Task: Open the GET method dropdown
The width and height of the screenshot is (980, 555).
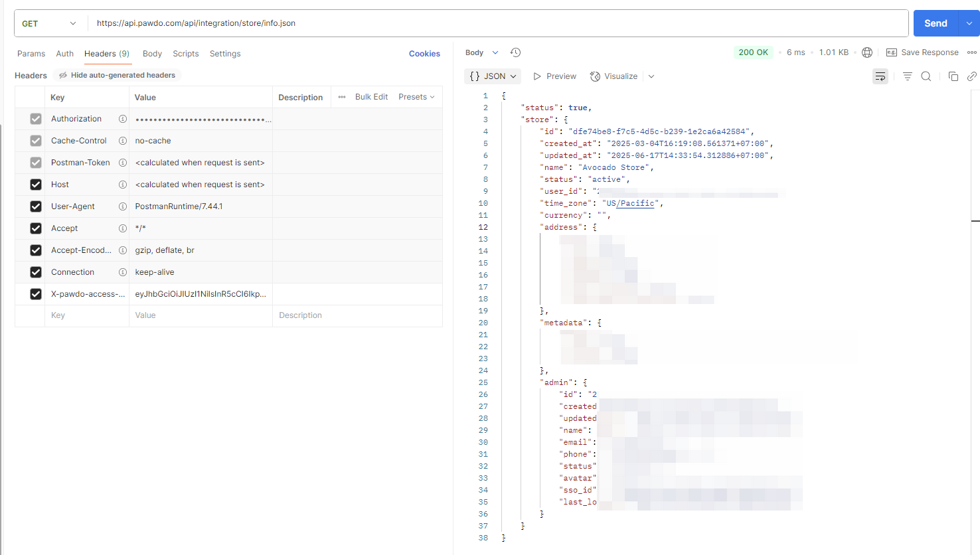Action: 50,23
